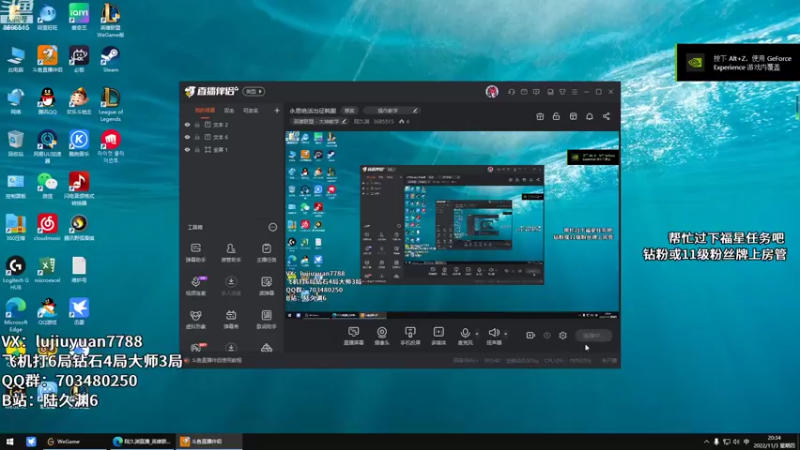Screen dimensions: 800x450
Task: Click the share icon above preview
Action: [606, 116]
